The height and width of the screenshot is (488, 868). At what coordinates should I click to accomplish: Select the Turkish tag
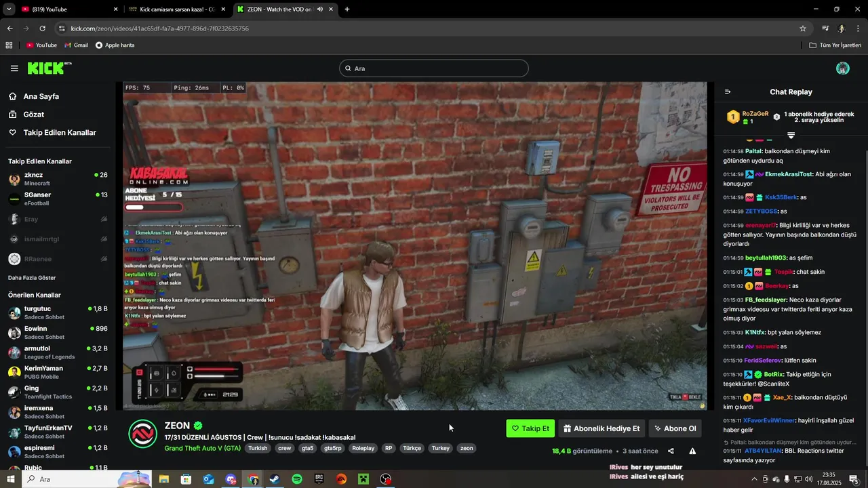[258, 448]
